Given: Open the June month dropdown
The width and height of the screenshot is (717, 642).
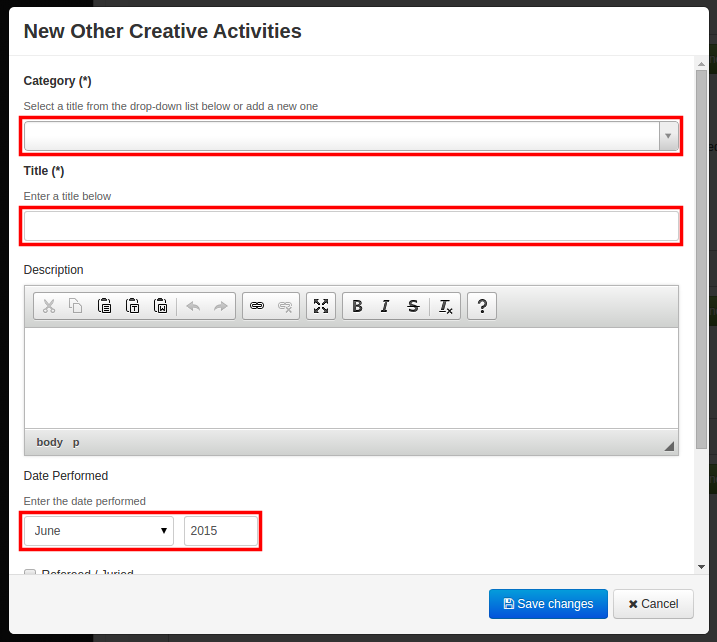Looking at the screenshot, I should [99, 531].
